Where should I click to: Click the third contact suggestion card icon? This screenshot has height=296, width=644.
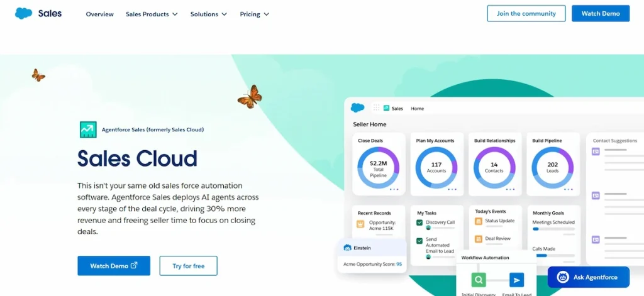(x=596, y=239)
